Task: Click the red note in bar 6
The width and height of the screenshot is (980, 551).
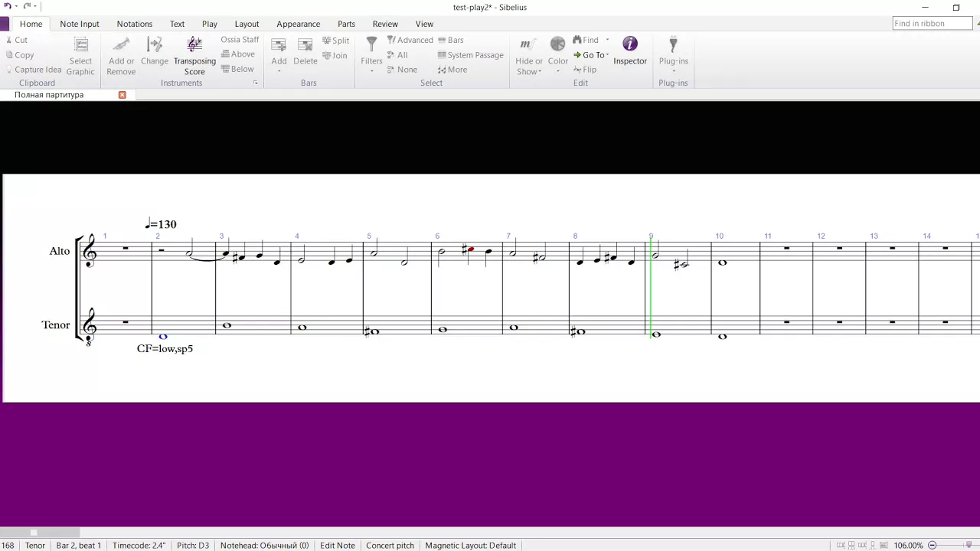Action: pyautogui.click(x=471, y=249)
